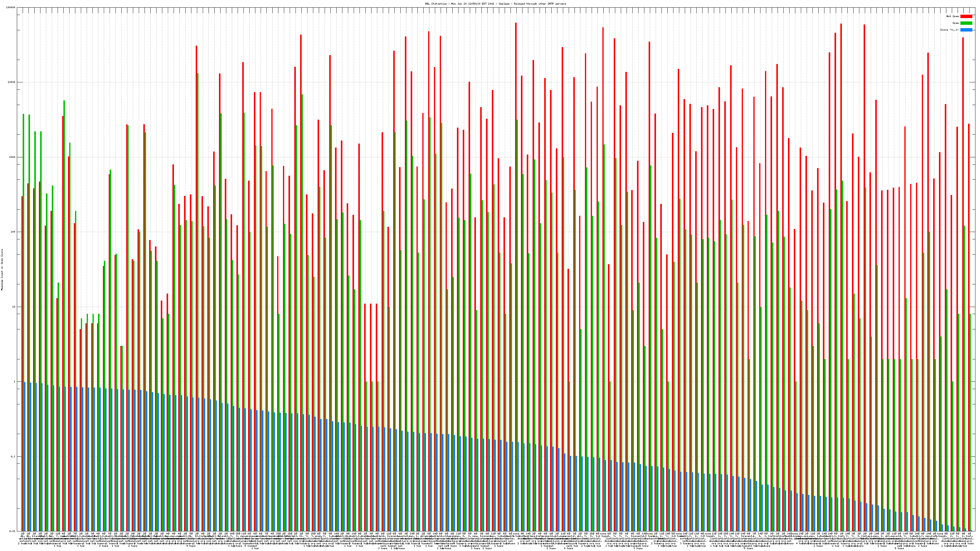
Task: Click the 'Message Count or Spam Score' axis label
Action: click(2, 270)
